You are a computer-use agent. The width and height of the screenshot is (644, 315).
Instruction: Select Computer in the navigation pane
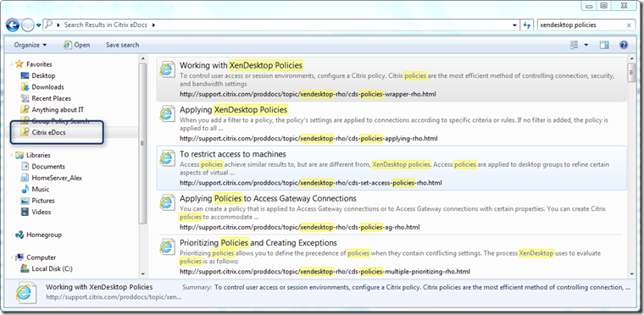41,257
